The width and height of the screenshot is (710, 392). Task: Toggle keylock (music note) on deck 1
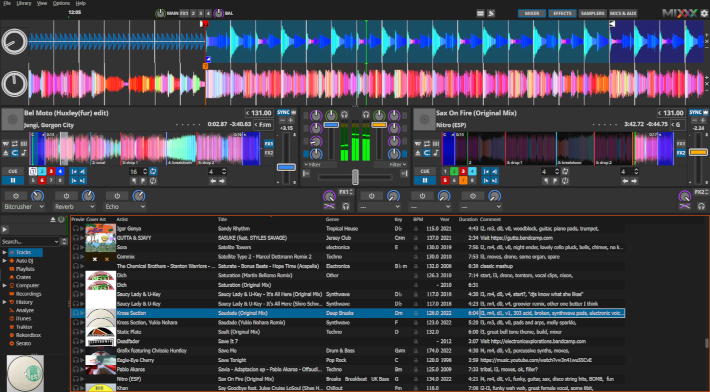(x=24, y=153)
